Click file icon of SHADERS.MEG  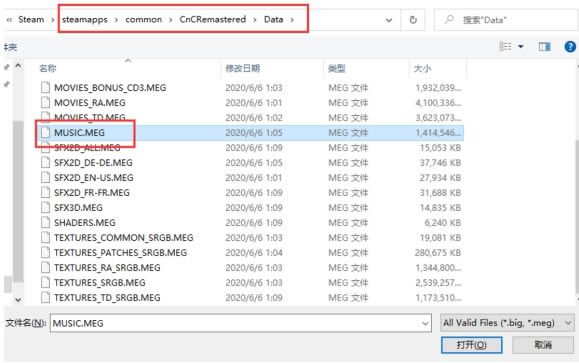[x=45, y=222]
